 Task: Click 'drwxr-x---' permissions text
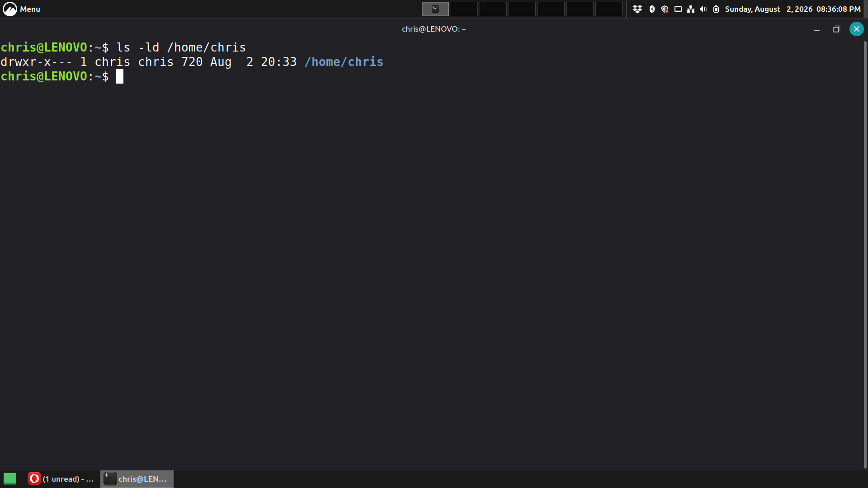pyautogui.click(x=36, y=62)
